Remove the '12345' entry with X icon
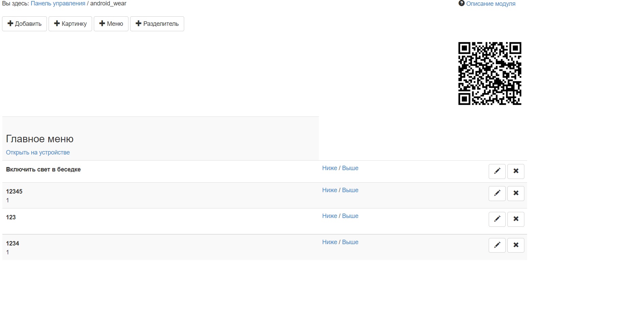This screenshot has height=310, width=644. [516, 193]
